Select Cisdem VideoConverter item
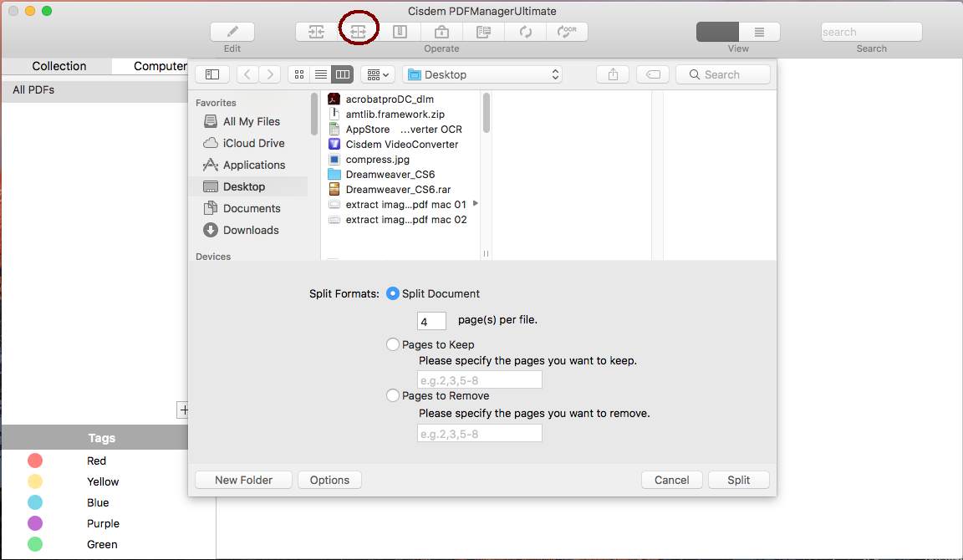 pyautogui.click(x=402, y=145)
